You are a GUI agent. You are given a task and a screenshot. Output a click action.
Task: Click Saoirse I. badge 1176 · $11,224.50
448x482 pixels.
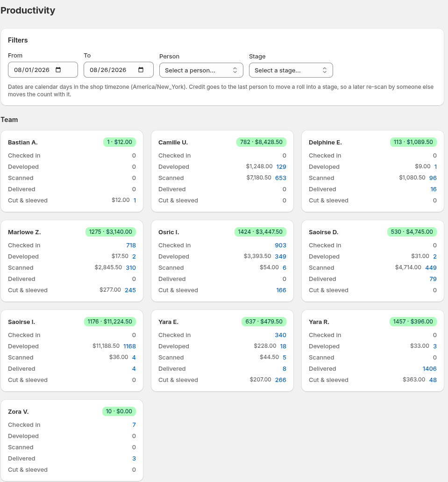pos(110,322)
